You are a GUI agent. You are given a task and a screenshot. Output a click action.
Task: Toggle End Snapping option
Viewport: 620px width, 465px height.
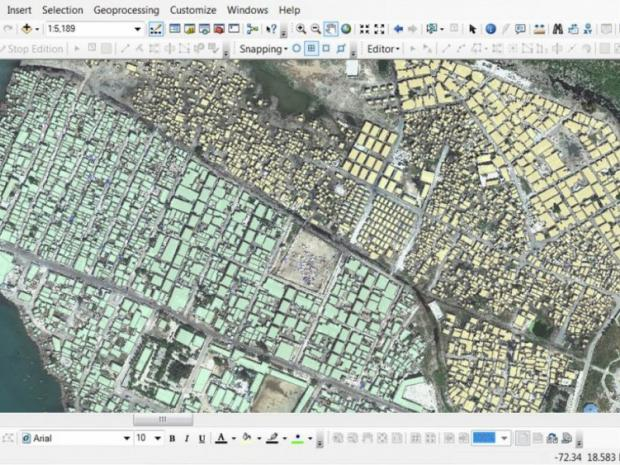[x=312, y=49]
